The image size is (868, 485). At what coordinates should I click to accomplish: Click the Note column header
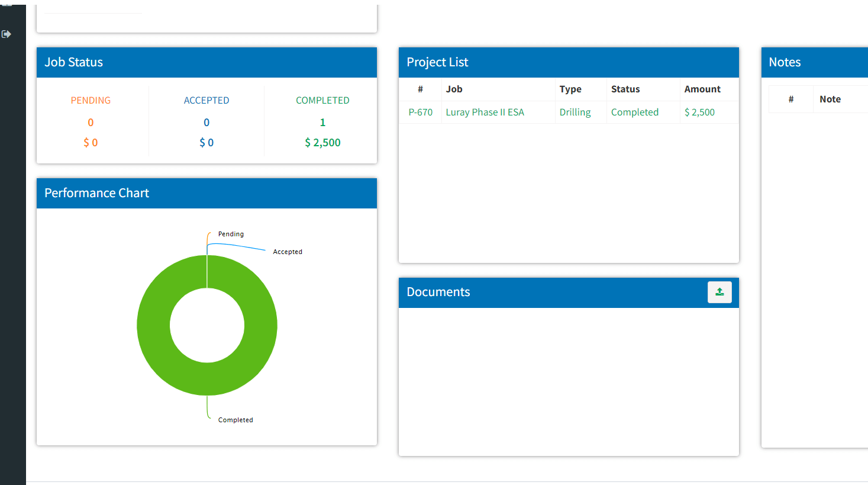830,99
